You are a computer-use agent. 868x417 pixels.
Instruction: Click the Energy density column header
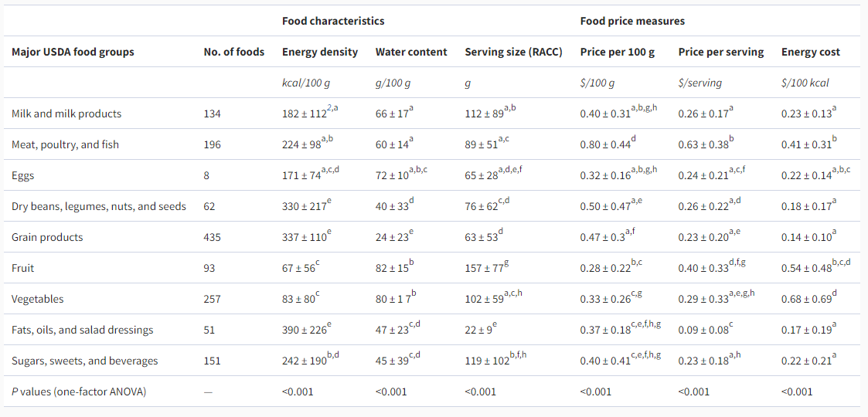tap(320, 52)
